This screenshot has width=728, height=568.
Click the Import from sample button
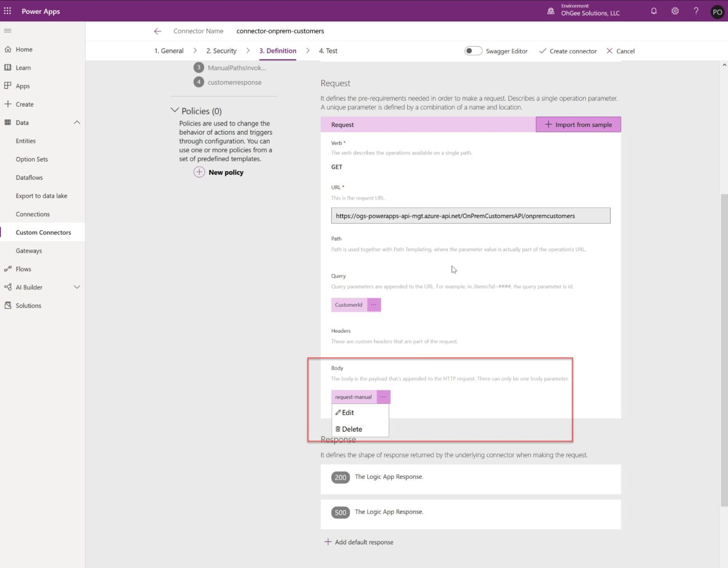[x=578, y=124]
